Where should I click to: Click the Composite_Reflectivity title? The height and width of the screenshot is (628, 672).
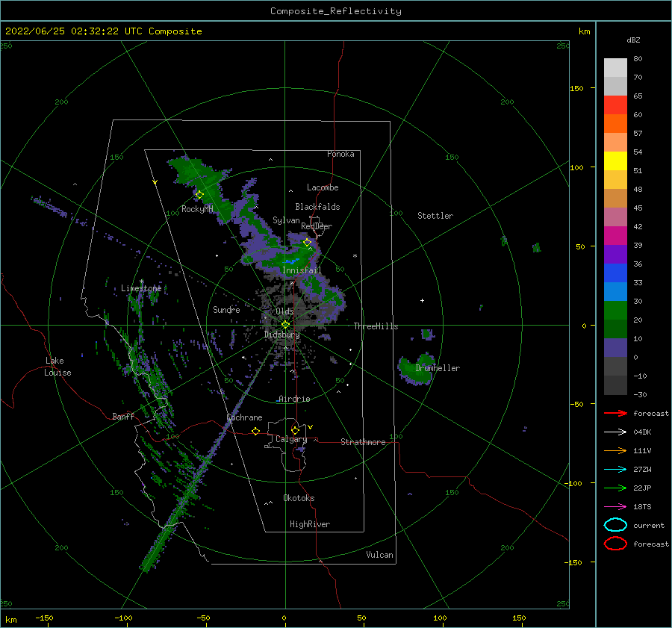click(x=336, y=11)
